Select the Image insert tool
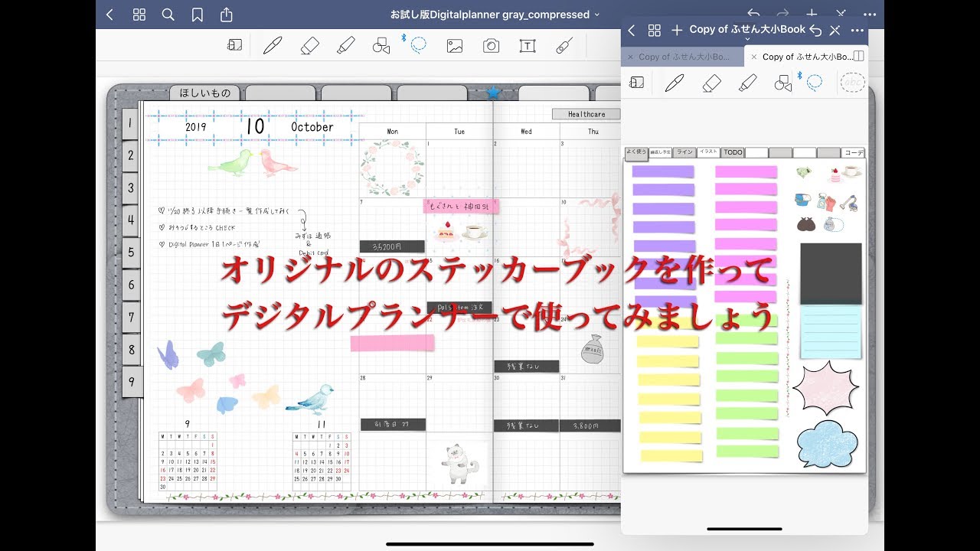Viewport: 980px width, 551px height. (455, 46)
